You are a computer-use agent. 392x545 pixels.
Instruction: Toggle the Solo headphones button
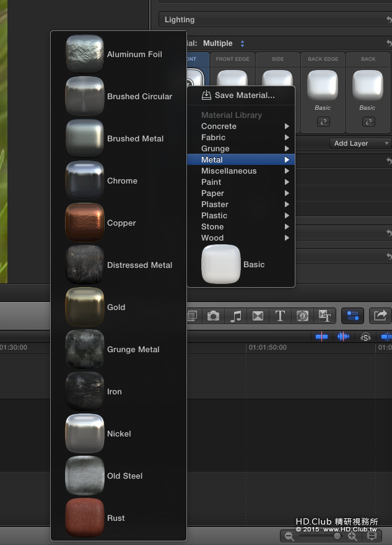click(366, 337)
